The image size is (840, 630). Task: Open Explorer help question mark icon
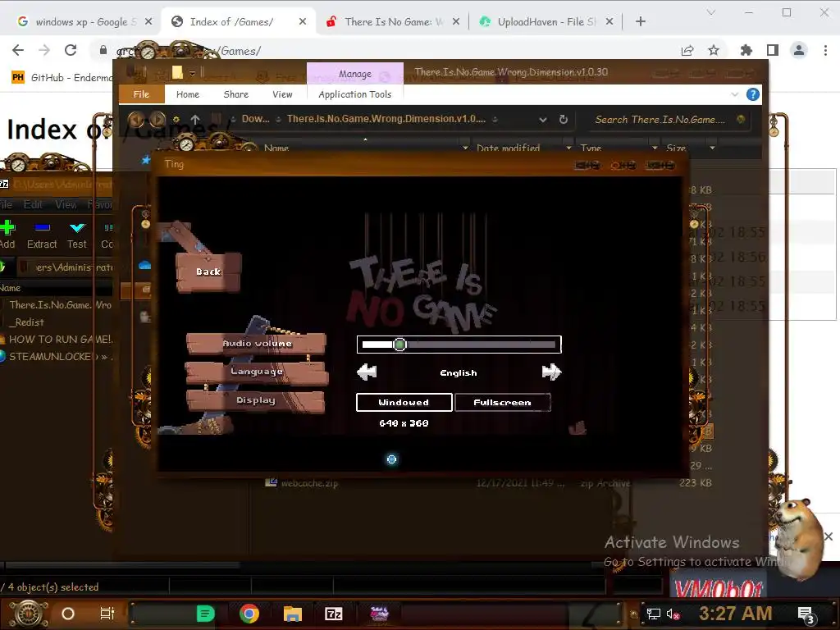pos(753,95)
